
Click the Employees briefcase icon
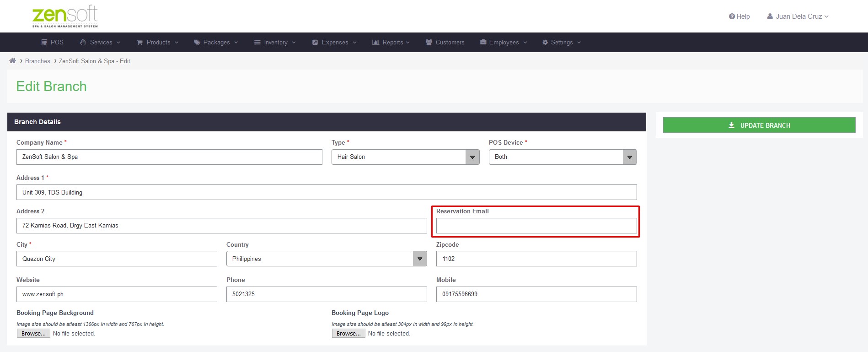[483, 42]
